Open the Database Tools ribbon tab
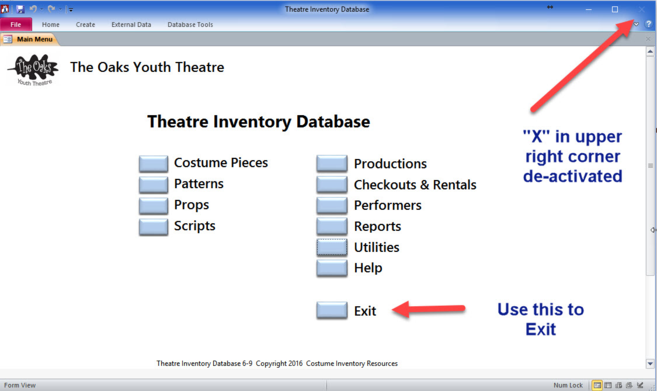The image size is (657, 391). 190,24
